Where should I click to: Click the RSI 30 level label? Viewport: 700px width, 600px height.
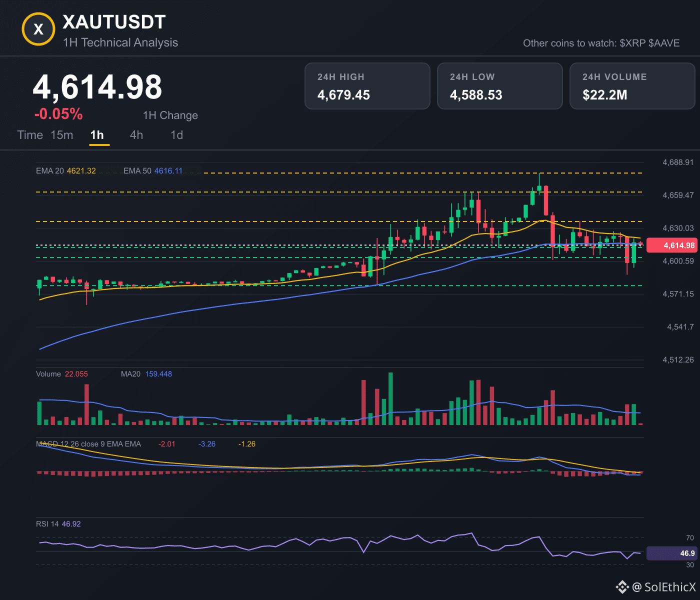(690, 565)
